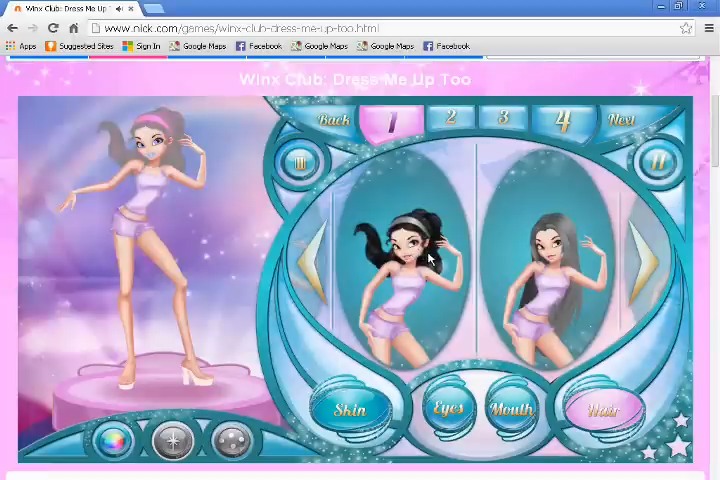Show next hairstyles with right gold arrow
The width and height of the screenshot is (720, 480).
(x=643, y=263)
